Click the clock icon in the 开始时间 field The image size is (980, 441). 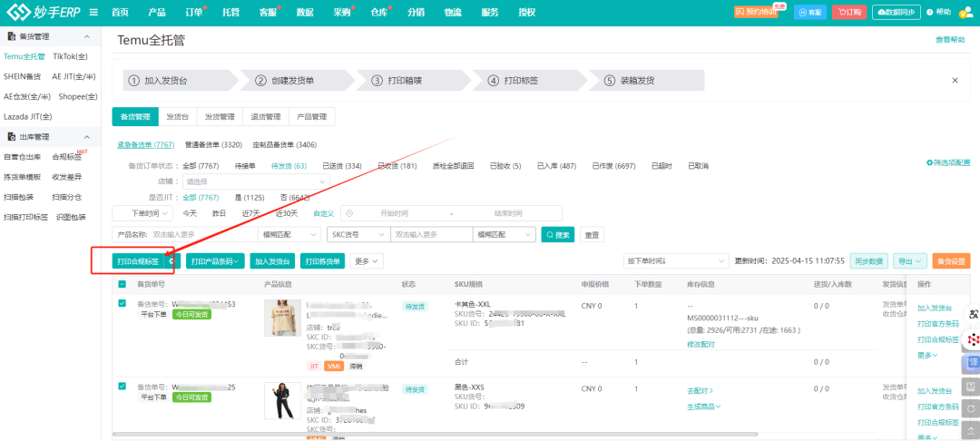pos(349,213)
